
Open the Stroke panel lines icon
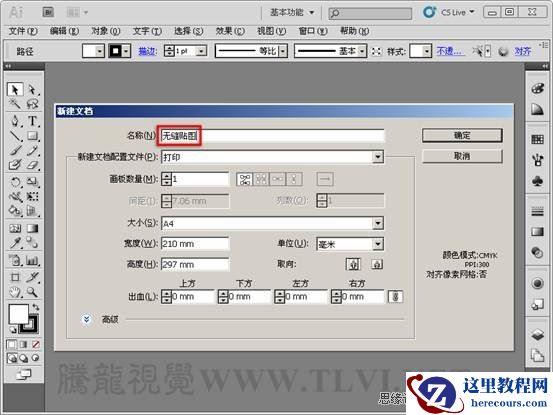coord(537,212)
